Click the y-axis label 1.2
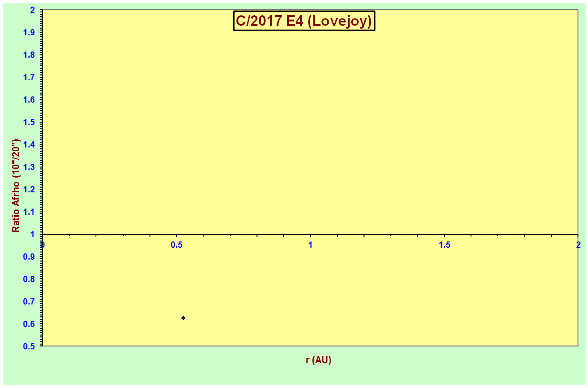 (29, 189)
